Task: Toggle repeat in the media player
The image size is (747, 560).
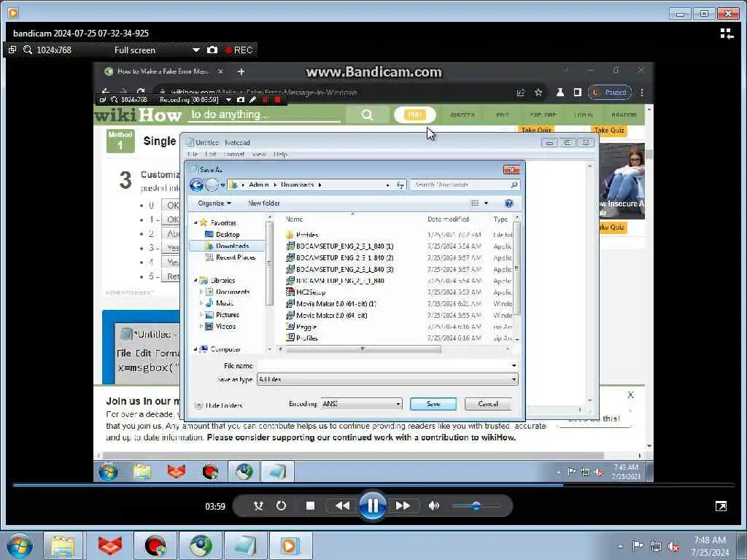Action: coord(281,506)
